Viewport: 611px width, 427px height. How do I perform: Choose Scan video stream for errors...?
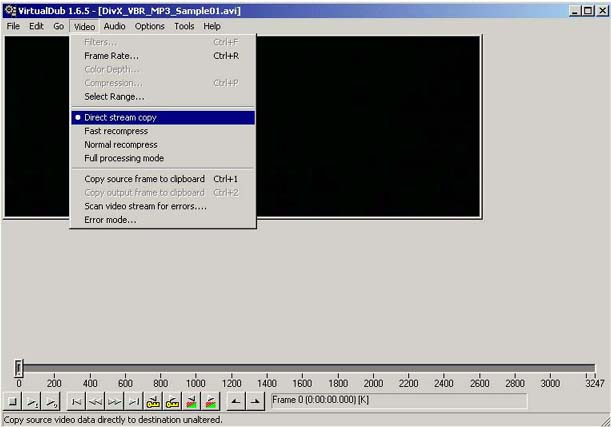pos(163,206)
